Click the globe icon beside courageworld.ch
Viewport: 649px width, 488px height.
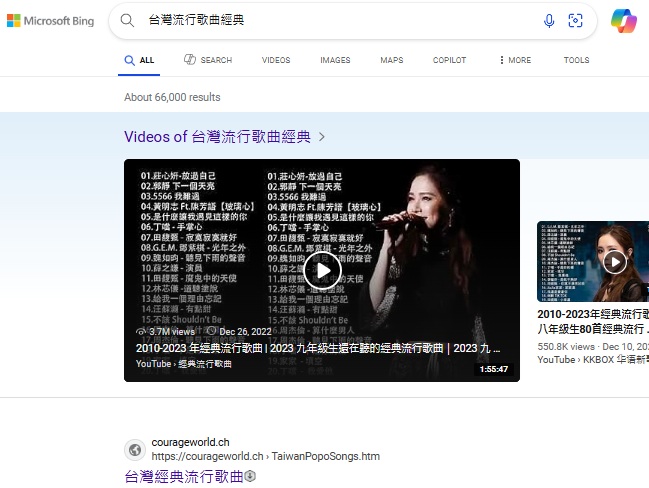[134, 449]
